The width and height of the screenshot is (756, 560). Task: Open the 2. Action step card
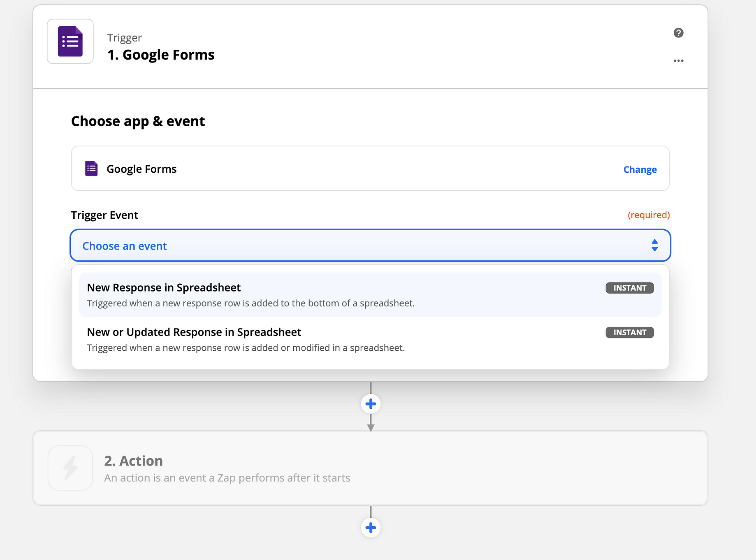coord(370,468)
